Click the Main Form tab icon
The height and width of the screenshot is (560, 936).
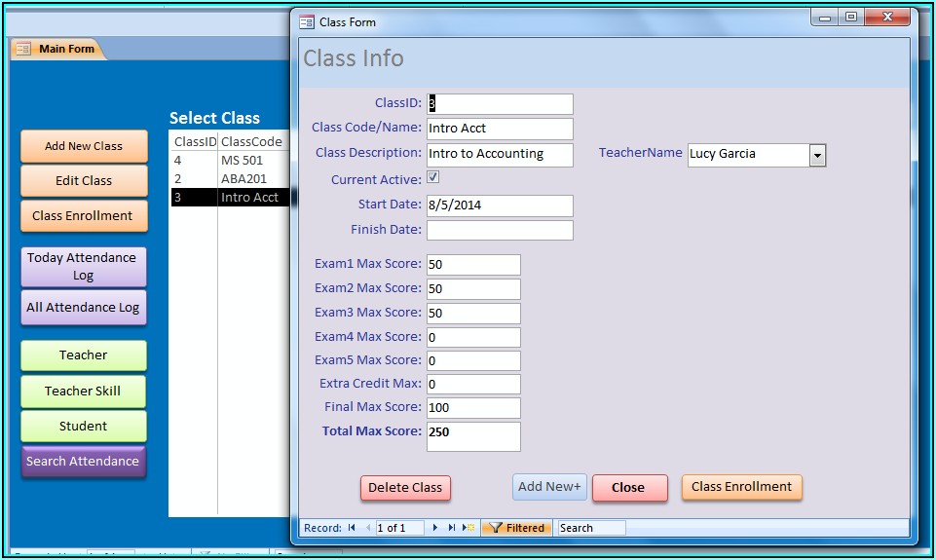pos(24,49)
